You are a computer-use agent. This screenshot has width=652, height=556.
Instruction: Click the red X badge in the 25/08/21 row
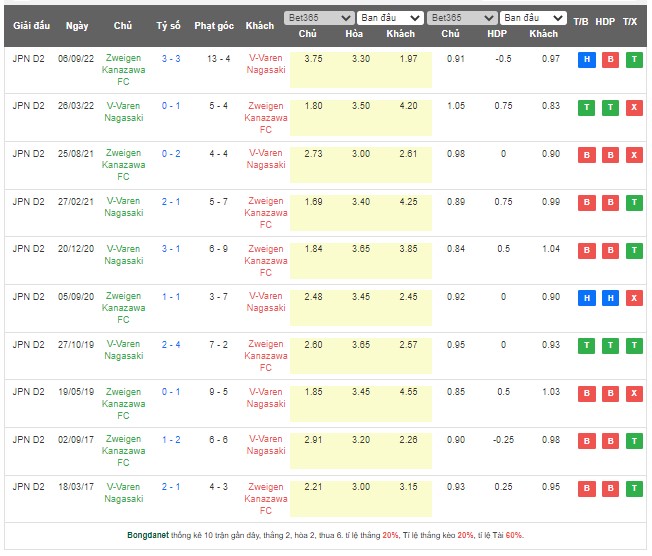pyautogui.click(x=634, y=155)
